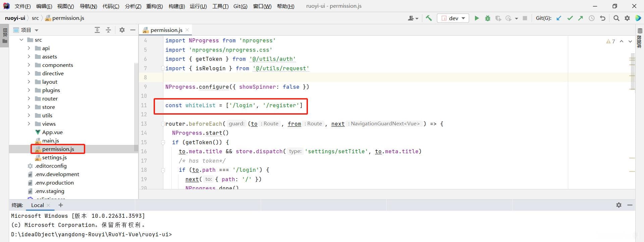644x242 pixels.
Task: Open the 文件(F) menu
Action: [x=22, y=6]
